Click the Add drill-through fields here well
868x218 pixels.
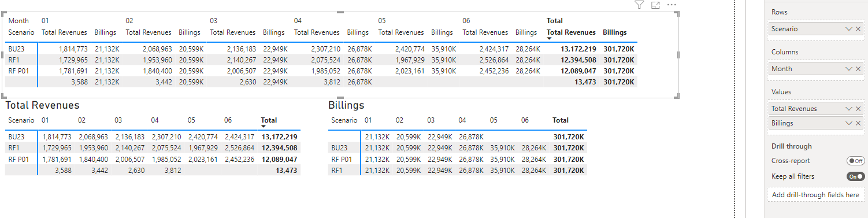tap(815, 195)
